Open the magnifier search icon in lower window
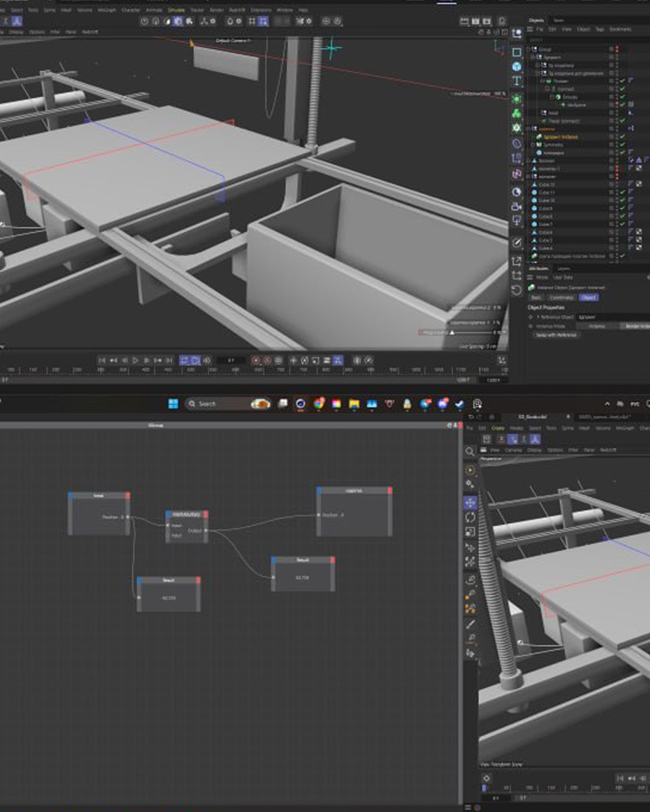Screen dimensions: 650x812 (470, 451)
